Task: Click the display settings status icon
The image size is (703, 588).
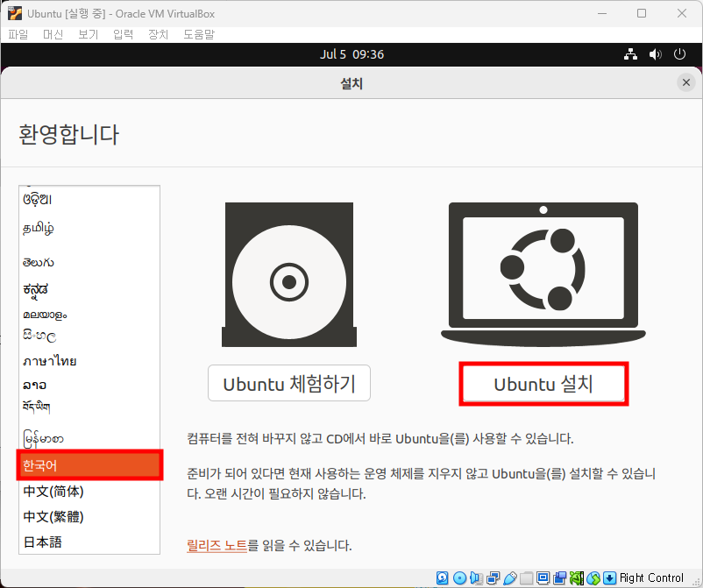Action: [x=543, y=577]
